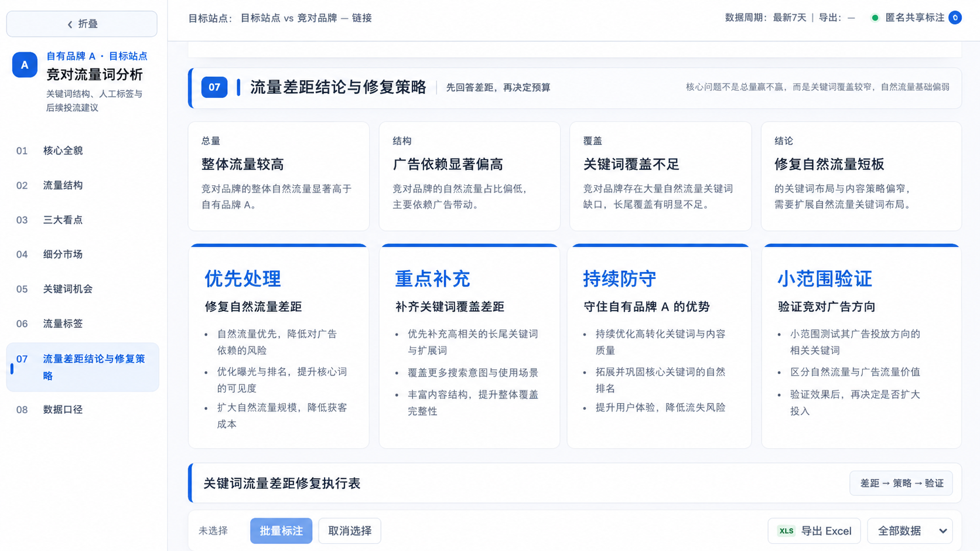Click the 修复自然流量短板 summary title
980x551 pixels.
pyautogui.click(x=829, y=165)
